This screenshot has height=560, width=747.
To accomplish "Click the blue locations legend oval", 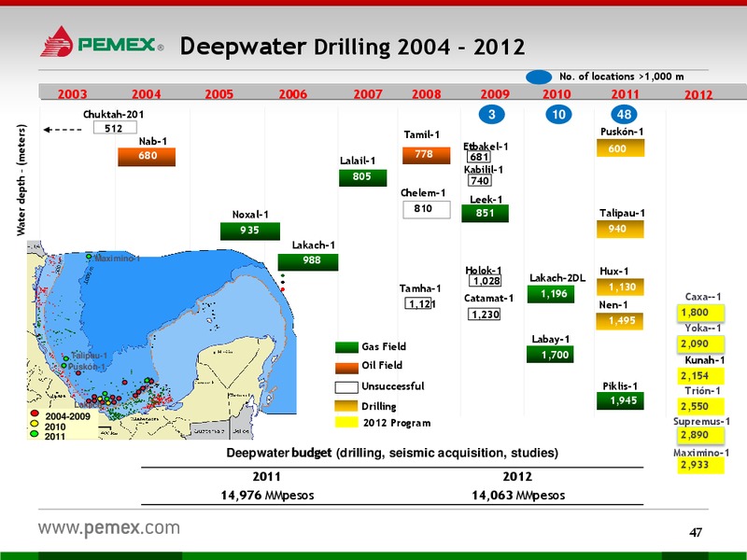I will (539, 77).
